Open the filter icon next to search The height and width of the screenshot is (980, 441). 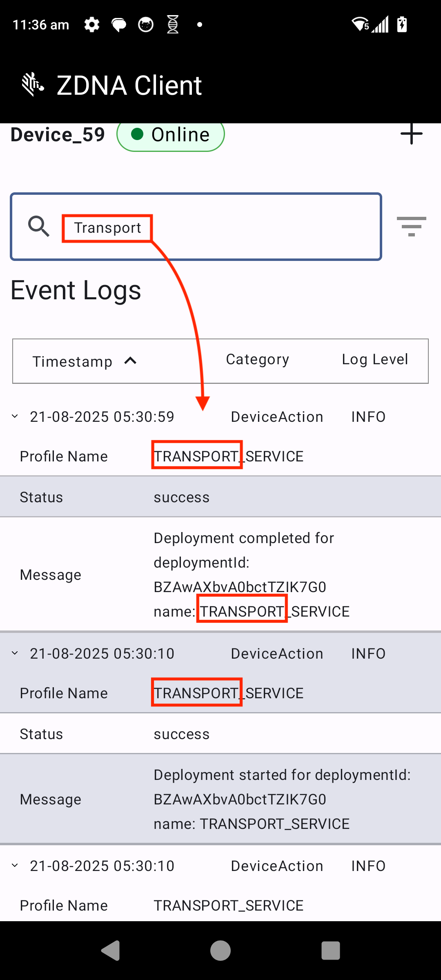point(411,226)
